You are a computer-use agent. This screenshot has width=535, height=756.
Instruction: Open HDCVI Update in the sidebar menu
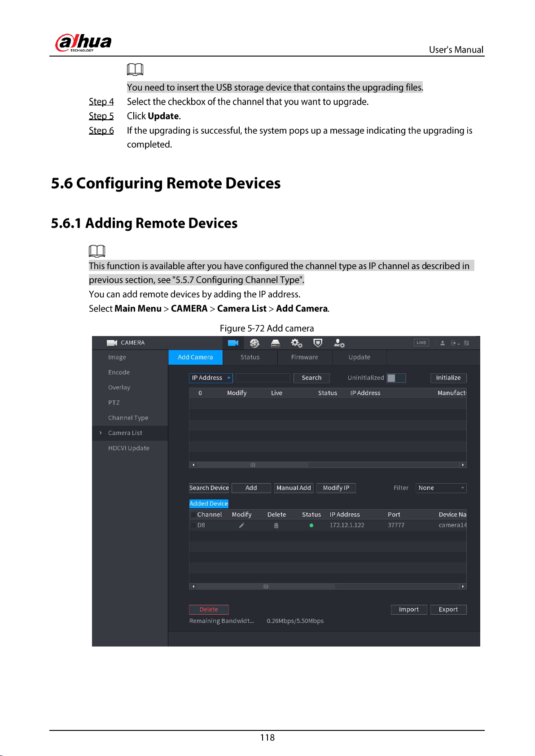129,448
